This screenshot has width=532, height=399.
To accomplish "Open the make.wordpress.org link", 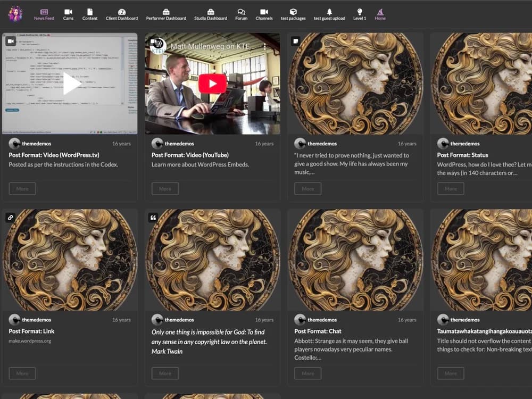I will [x=30, y=340].
